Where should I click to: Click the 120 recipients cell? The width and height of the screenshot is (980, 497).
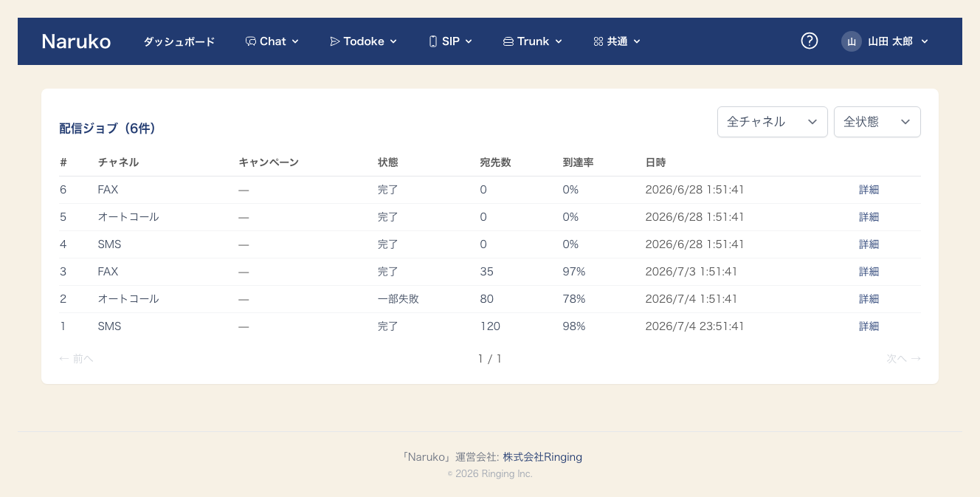coord(490,326)
